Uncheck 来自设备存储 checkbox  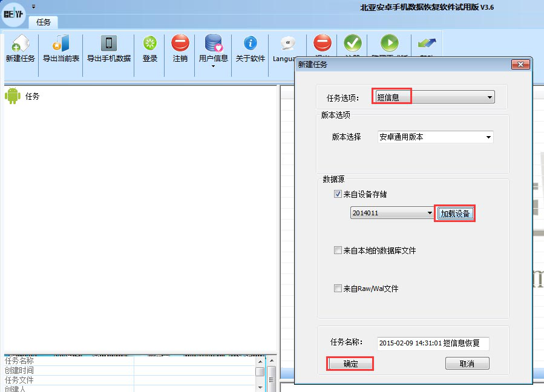click(338, 194)
